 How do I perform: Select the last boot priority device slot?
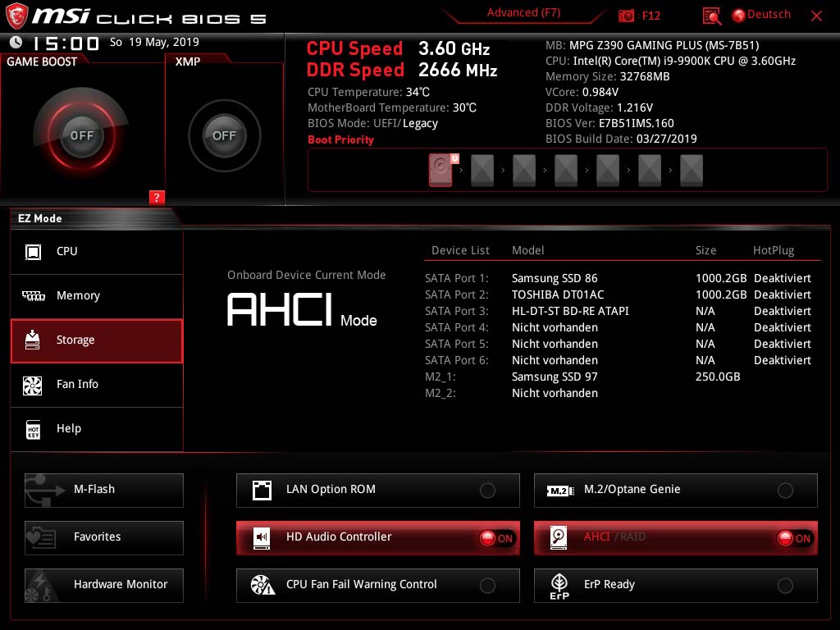[691, 171]
